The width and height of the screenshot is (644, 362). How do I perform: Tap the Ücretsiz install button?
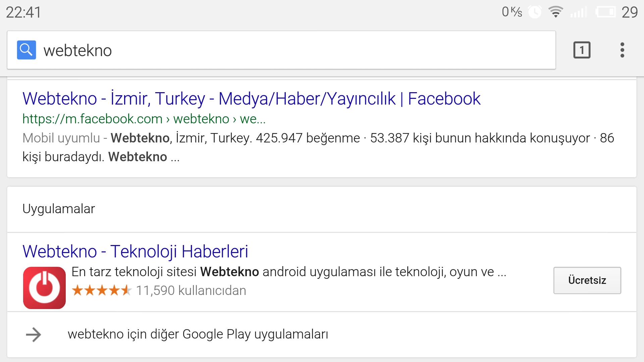click(587, 280)
